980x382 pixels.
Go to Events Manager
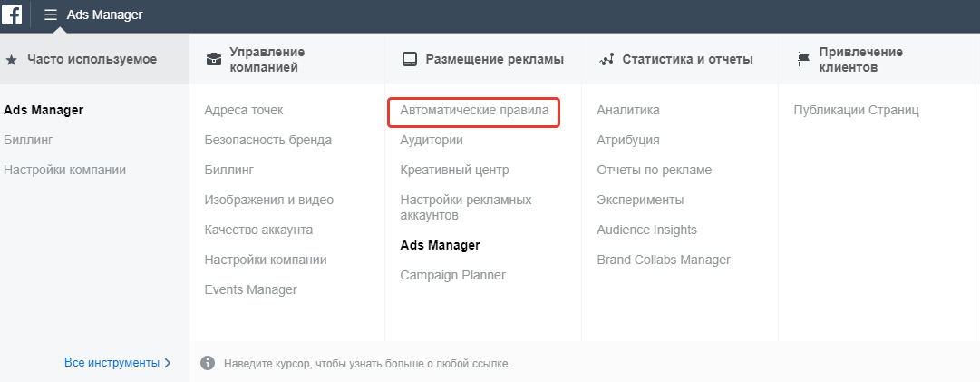coord(250,289)
